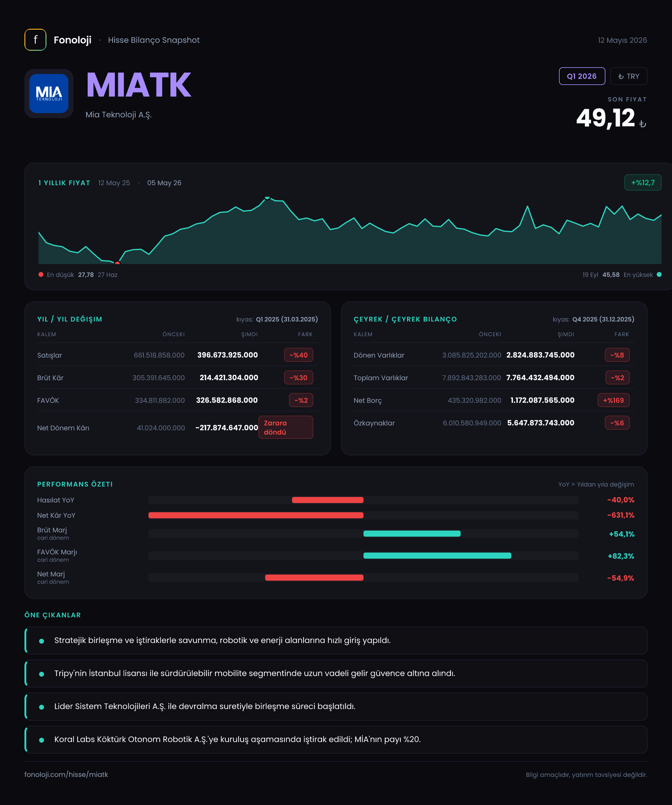This screenshot has width=672, height=805.
Task: Click the Net Borç +%169 badge
Action: [613, 400]
